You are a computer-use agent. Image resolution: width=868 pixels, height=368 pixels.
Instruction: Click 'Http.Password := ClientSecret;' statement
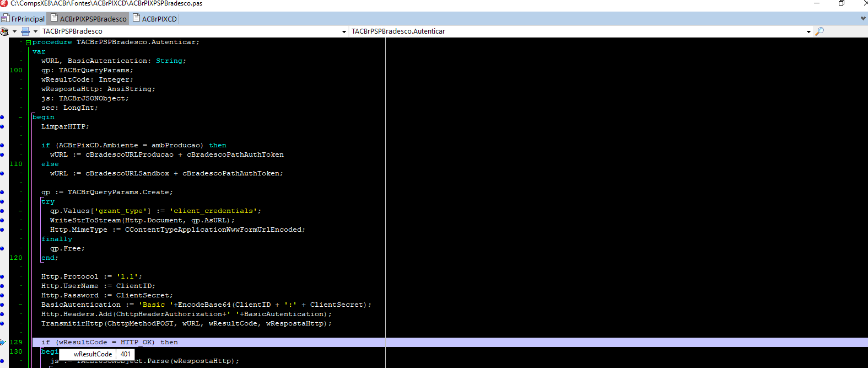[x=107, y=295]
